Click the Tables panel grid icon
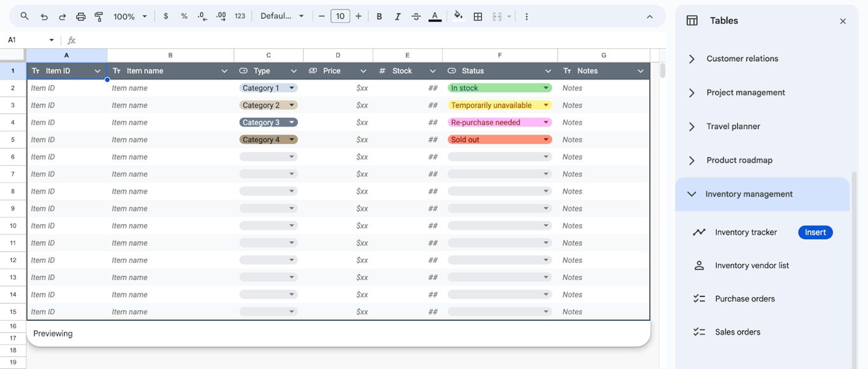 click(692, 20)
